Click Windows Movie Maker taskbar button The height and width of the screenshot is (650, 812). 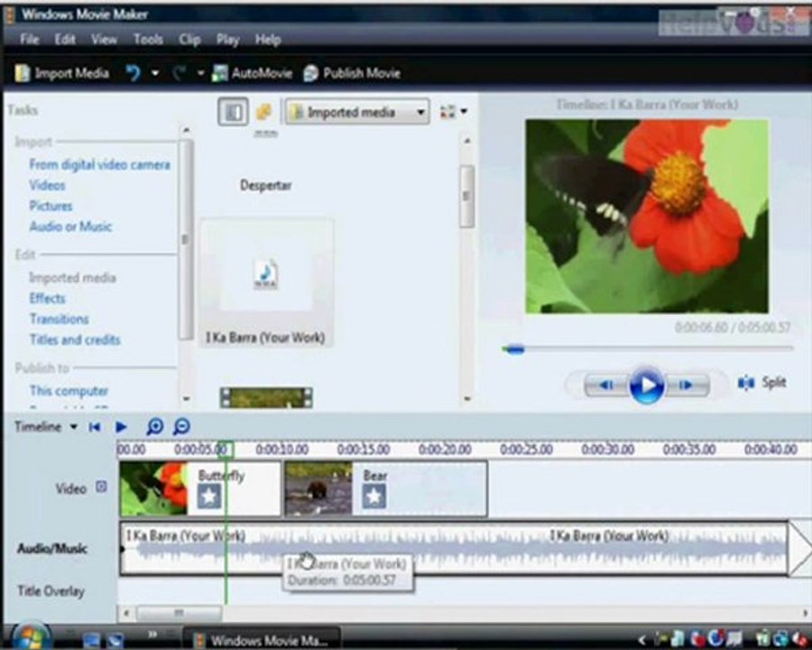pos(263,640)
